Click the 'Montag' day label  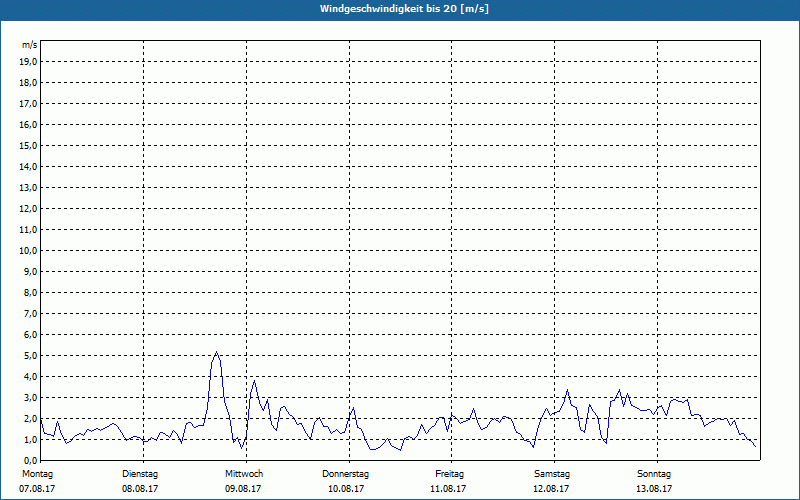click(37, 474)
